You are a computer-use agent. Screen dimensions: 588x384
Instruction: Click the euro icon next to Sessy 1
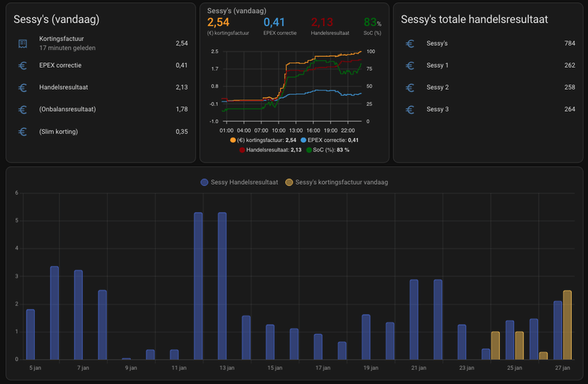(x=410, y=65)
